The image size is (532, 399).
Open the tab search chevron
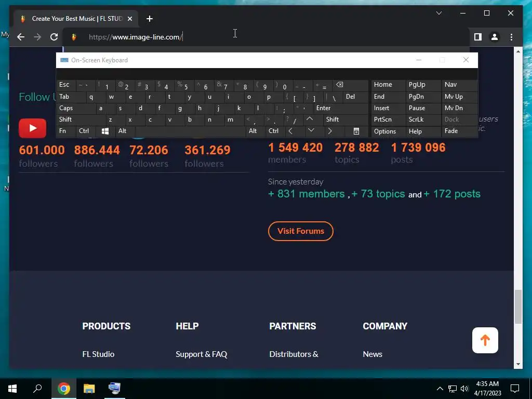click(438, 13)
